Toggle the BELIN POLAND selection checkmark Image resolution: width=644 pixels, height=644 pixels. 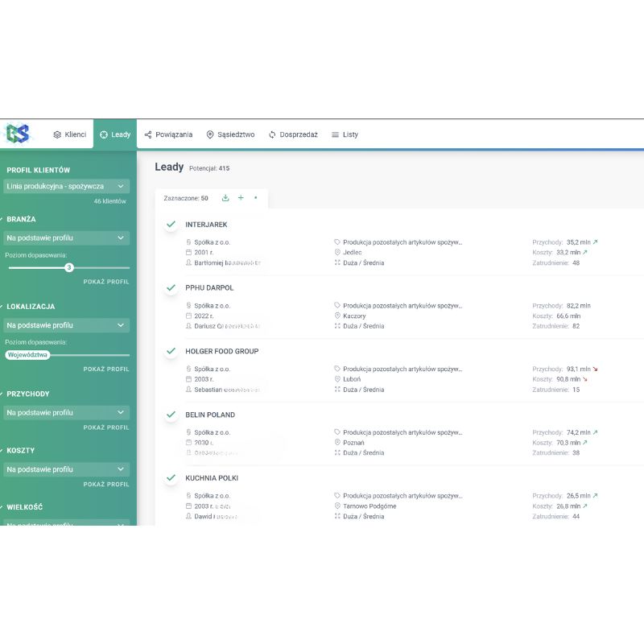point(171,415)
